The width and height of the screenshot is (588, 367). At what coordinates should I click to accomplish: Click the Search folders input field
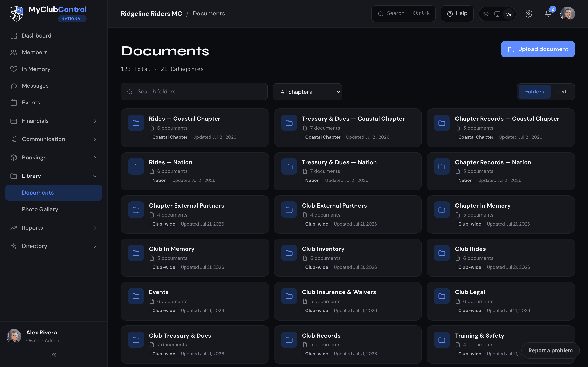pyautogui.click(x=194, y=92)
